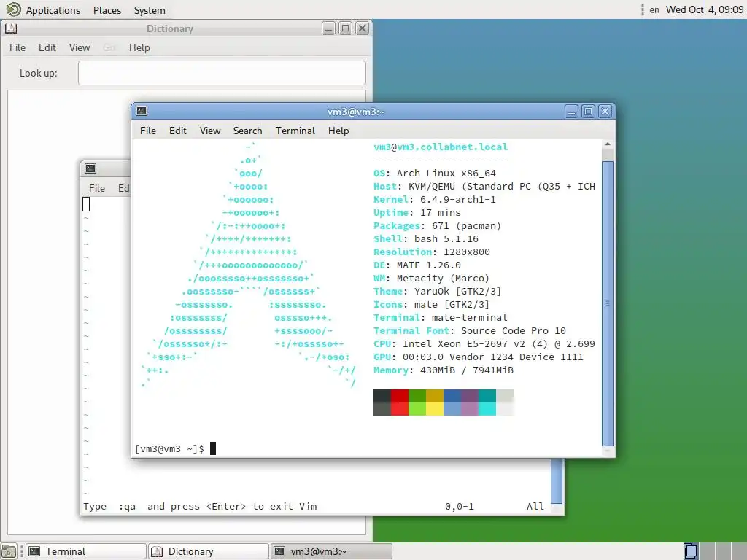The image size is (747, 560).
Task: Open the Dictionary File menu
Action: click(x=18, y=47)
